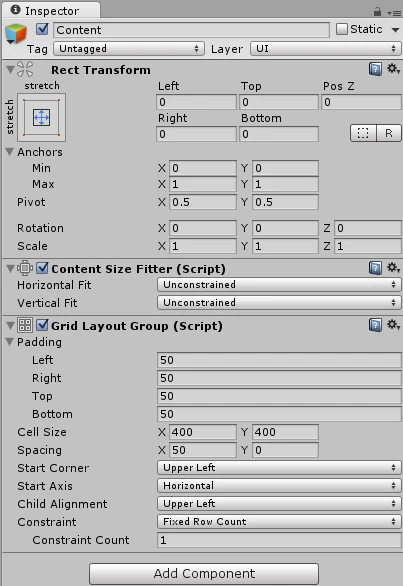Click the Anchors Min X field
Screen dimensions: 403x586
[x=203, y=168]
